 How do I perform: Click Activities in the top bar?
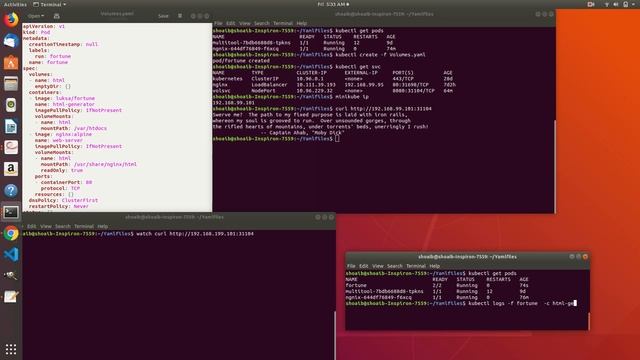click(x=15, y=4)
